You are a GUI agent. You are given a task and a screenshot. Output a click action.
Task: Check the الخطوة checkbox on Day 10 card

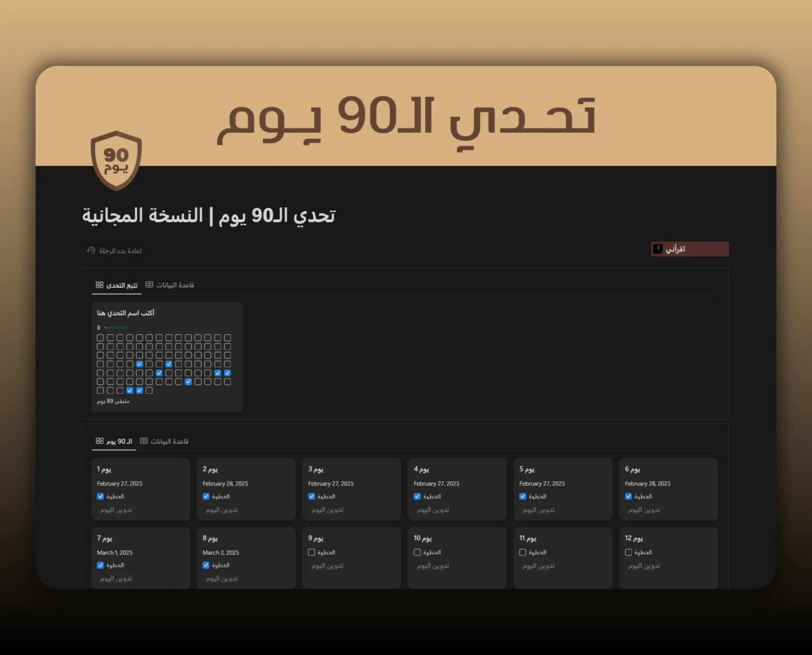point(417,552)
